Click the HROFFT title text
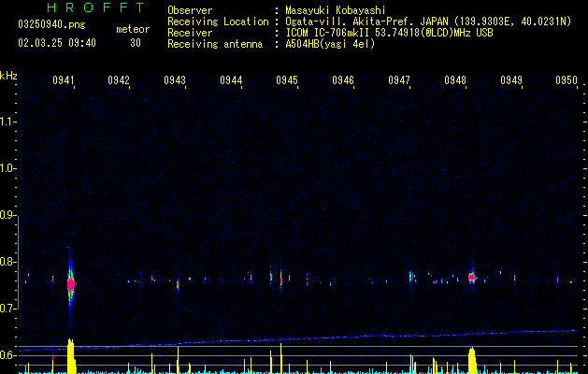The image size is (588, 374). coord(96,7)
